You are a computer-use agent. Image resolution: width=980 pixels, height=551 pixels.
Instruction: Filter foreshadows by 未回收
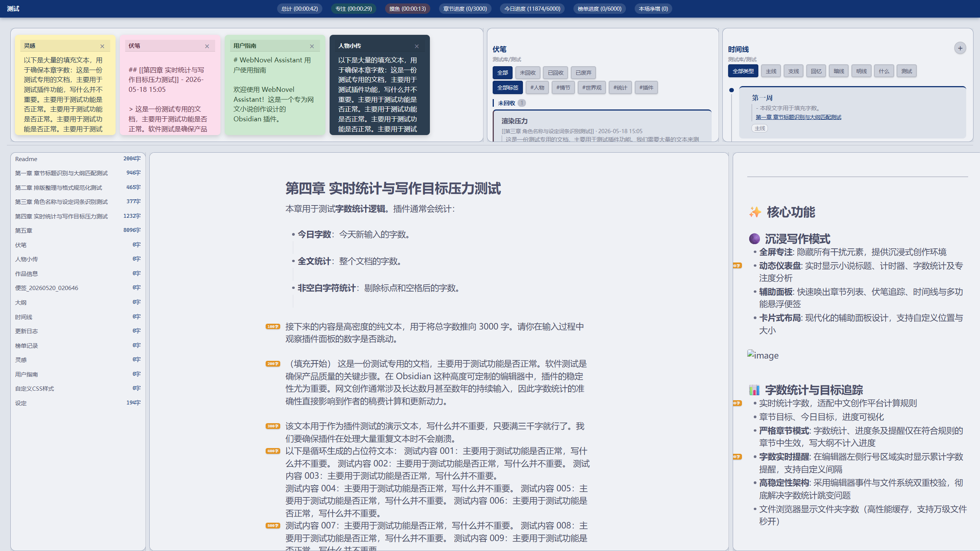528,73
